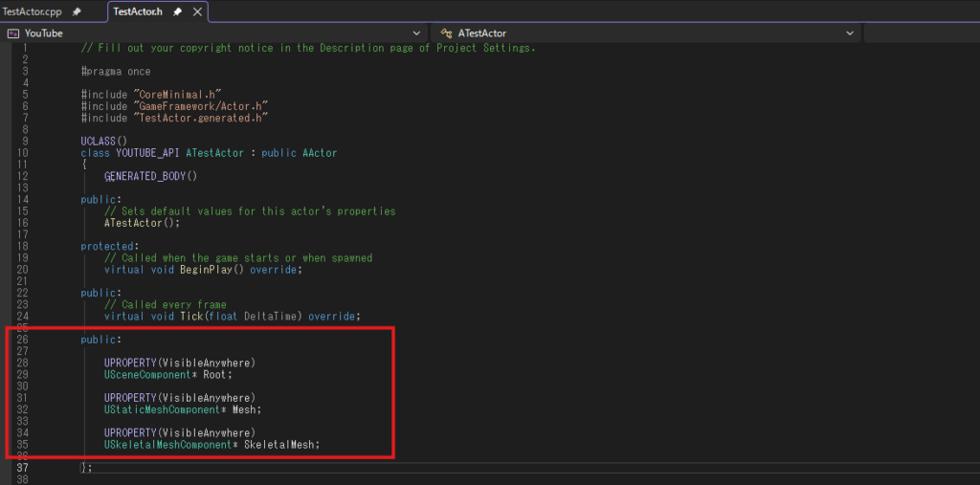Click the pin icon on TestActor.cpp tab
Viewport: 980px width, 485px height.
(x=77, y=11)
